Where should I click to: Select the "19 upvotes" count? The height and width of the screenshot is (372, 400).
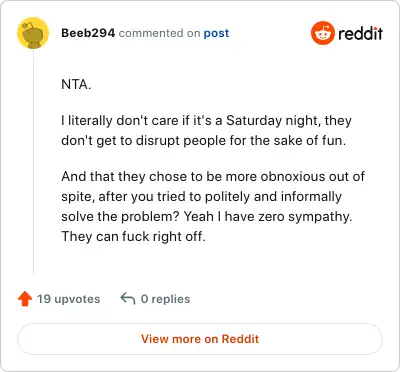[x=68, y=299]
